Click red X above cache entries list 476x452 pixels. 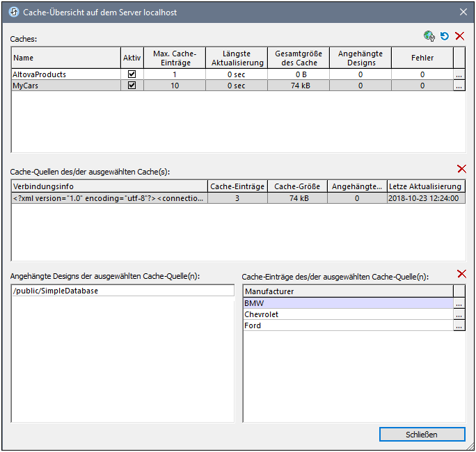461,274
